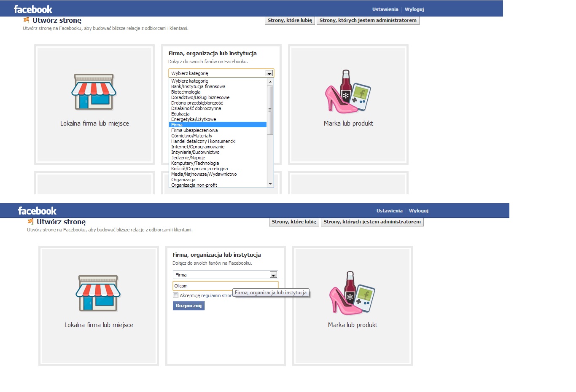Choose Internet/Oprogramowanie in the category list

[198, 147]
